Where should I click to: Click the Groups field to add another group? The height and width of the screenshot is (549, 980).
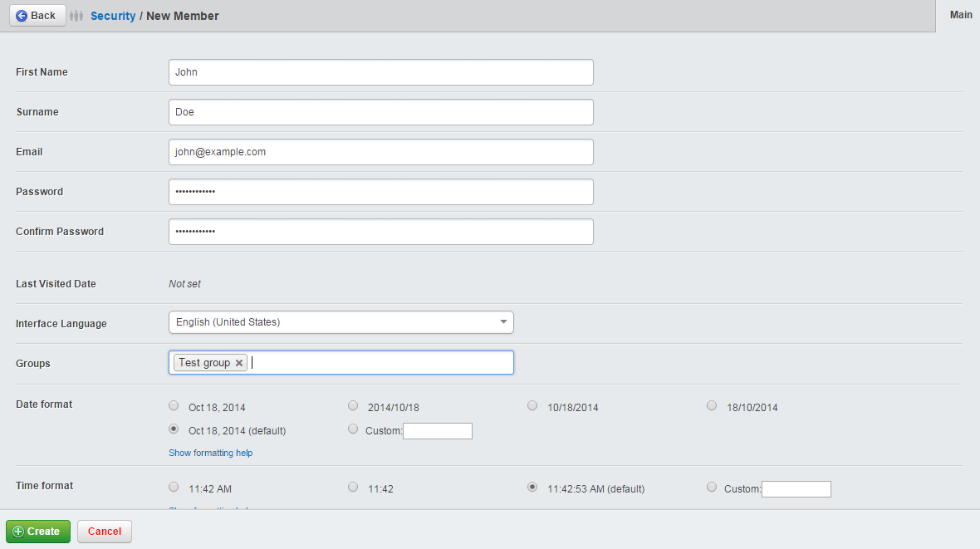(x=374, y=362)
